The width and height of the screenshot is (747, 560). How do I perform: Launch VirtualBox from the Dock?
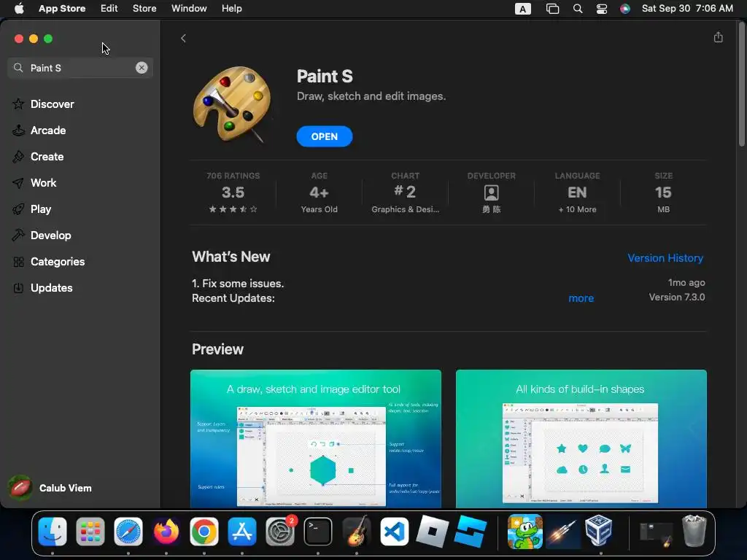pos(598,532)
